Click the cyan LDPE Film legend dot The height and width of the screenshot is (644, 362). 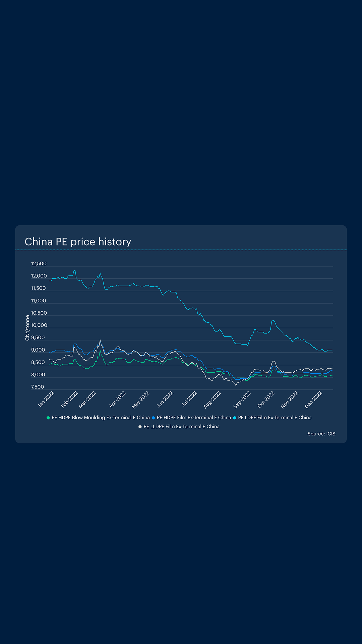pyautogui.click(x=235, y=418)
